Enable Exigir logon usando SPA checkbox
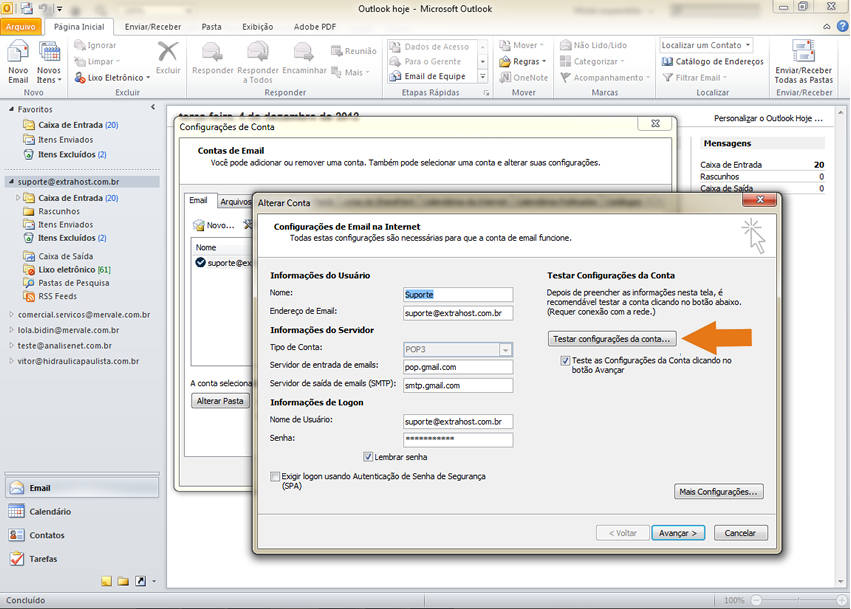This screenshot has width=851, height=609. (x=275, y=477)
